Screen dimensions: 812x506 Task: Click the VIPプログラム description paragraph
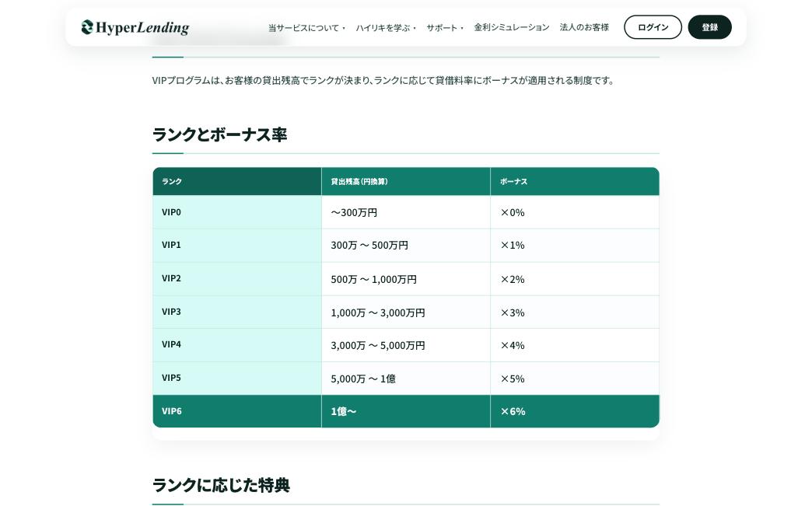click(383, 81)
